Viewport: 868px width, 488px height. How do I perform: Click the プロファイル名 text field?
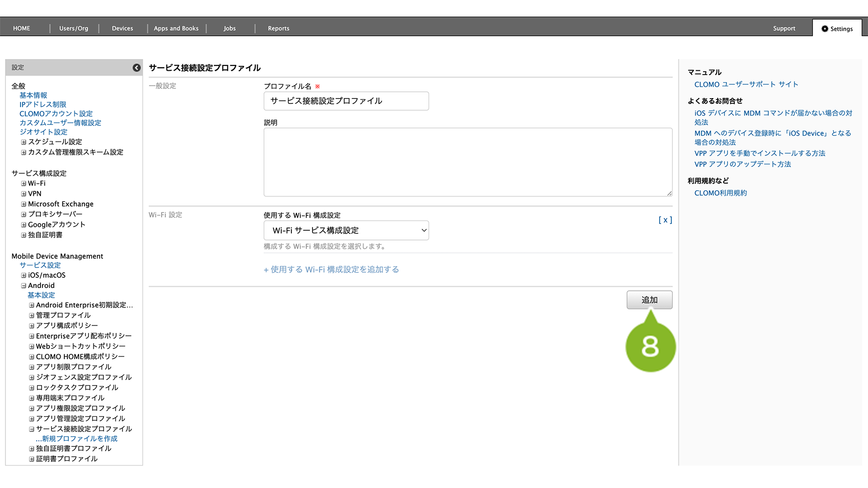346,101
